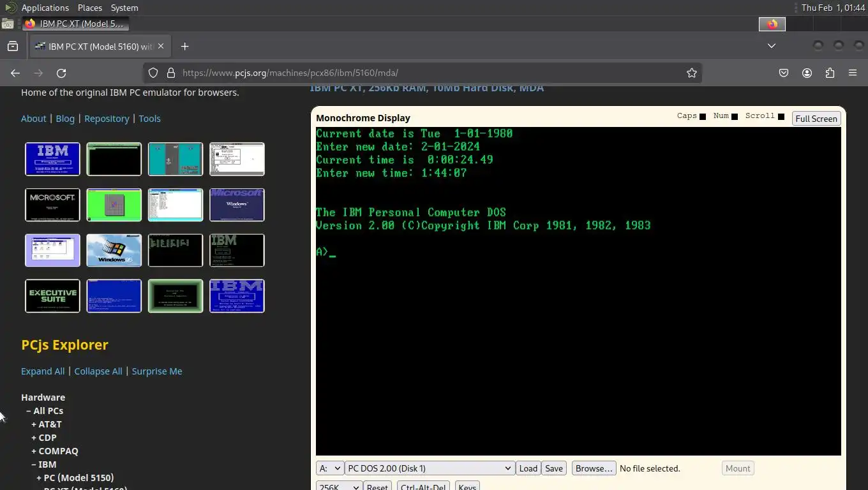This screenshot has width=868, height=490.
Task: Open the white file list window thumbnail with the cyan bar
Action: [176, 205]
